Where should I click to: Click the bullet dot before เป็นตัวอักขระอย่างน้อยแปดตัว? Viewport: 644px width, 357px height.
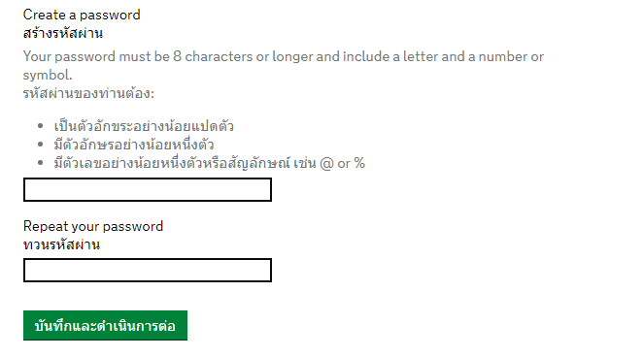(40, 125)
